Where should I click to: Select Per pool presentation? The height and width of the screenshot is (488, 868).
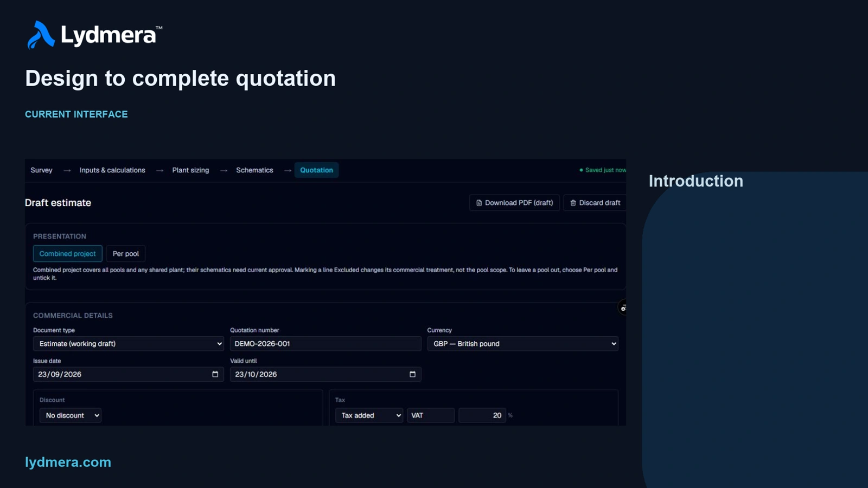point(126,254)
